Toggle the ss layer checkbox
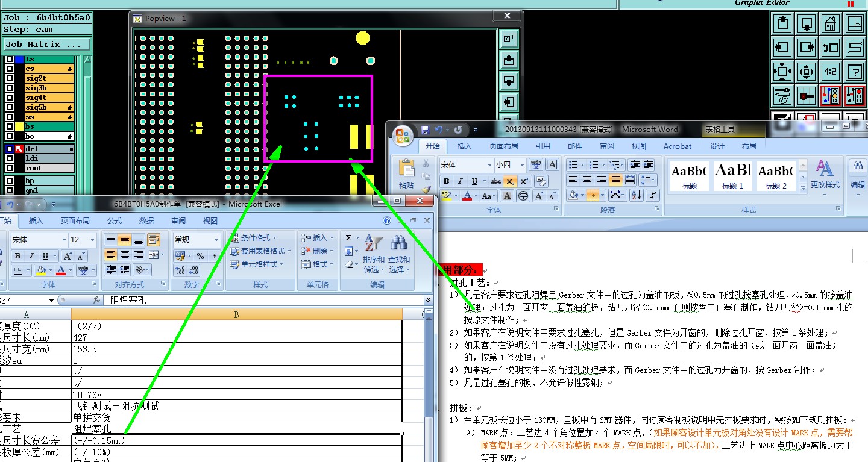Viewport: 868px width, 462px height. coord(9,117)
